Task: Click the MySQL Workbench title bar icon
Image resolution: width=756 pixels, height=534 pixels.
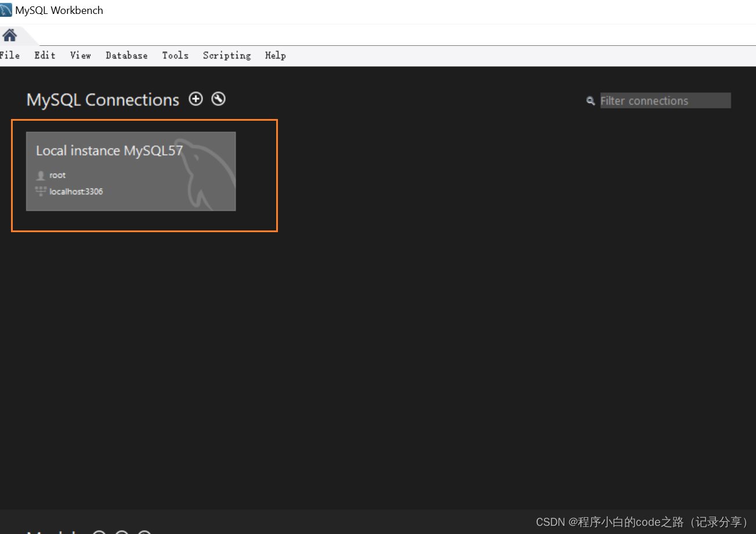Action: pos(6,10)
